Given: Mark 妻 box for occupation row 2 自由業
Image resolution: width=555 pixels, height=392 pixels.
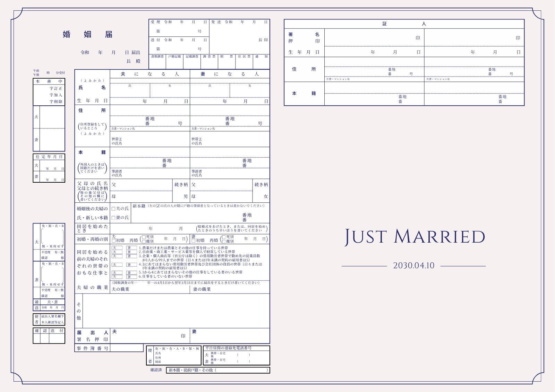Looking at the screenshot, I should [131, 252].
